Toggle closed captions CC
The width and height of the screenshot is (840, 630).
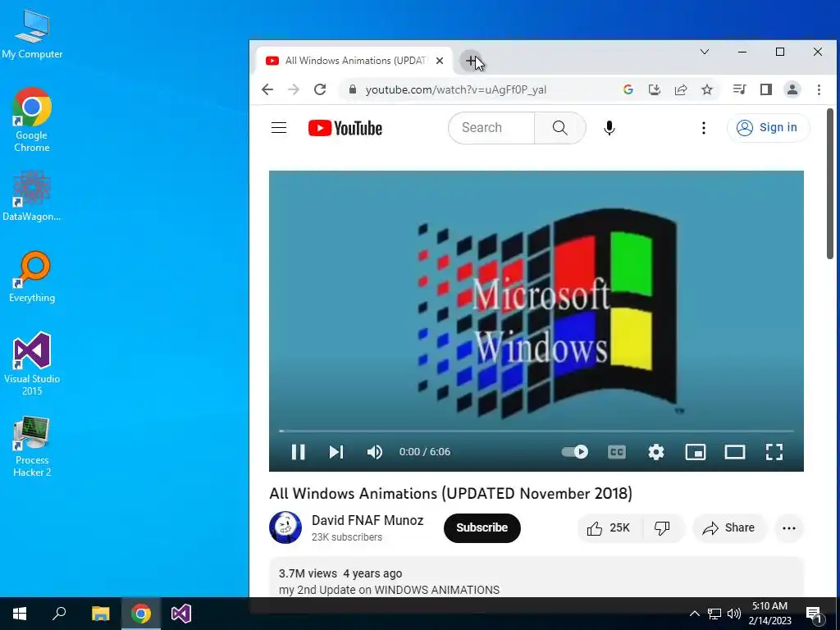(617, 452)
